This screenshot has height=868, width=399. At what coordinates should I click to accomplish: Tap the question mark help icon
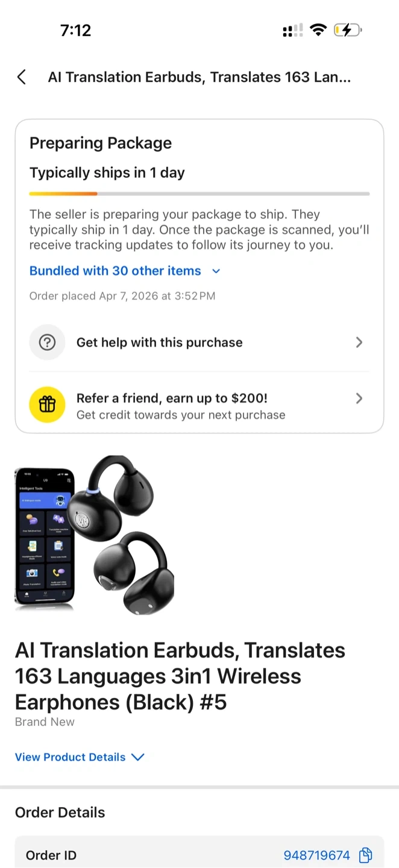coord(47,342)
